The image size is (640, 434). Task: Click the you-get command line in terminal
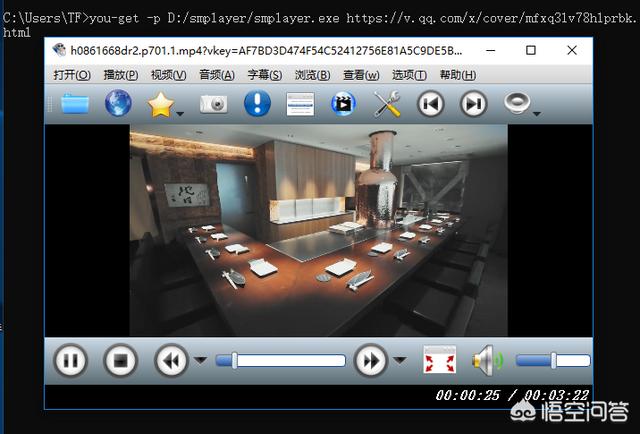click(x=320, y=24)
